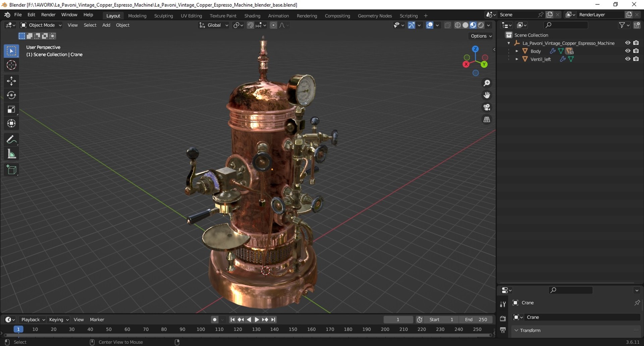Switch to wireframe viewport shading
The image size is (644, 346).
click(x=458, y=25)
